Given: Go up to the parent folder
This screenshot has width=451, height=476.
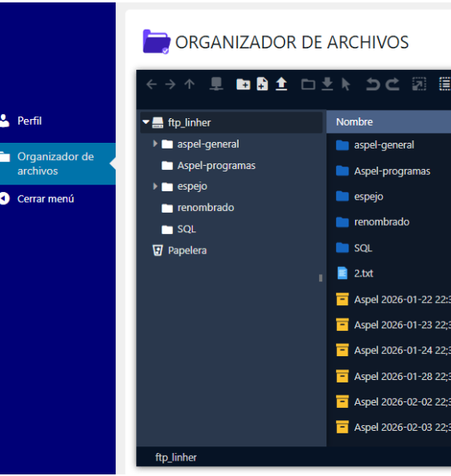Looking at the screenshot, I should click(189, 84).
